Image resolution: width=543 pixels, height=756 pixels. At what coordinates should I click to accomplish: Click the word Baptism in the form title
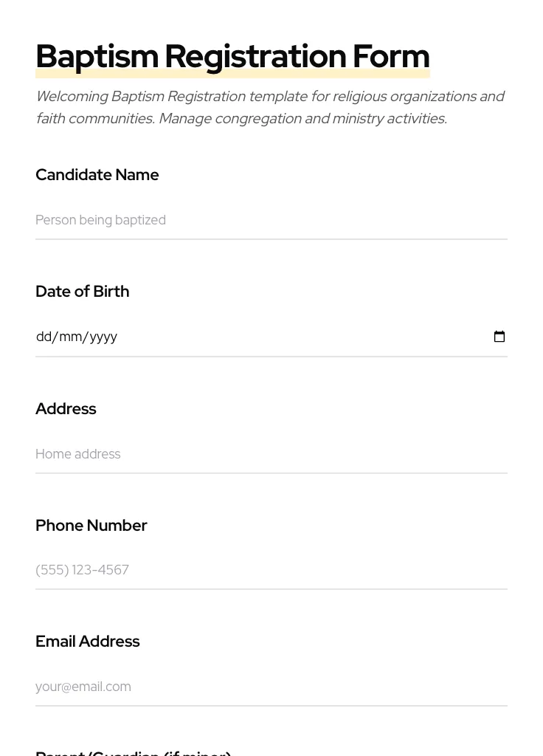pyautogui.click(x=97, y=56)
